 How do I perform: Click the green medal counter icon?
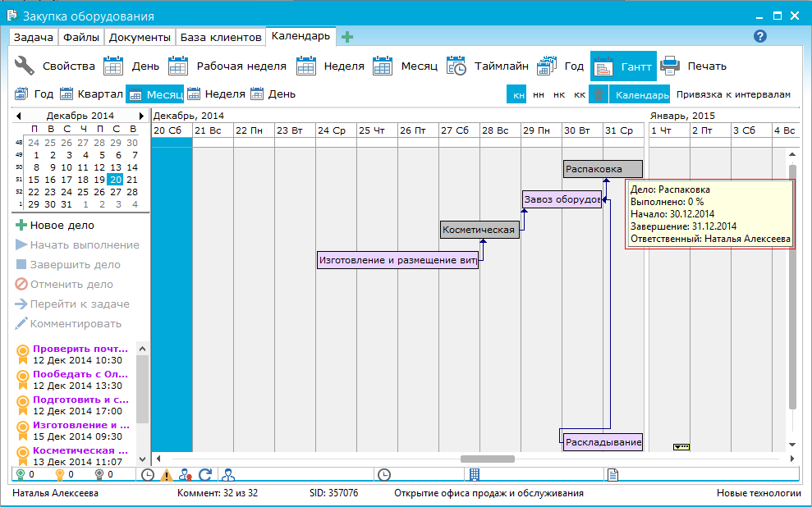[x=21, y=474]
